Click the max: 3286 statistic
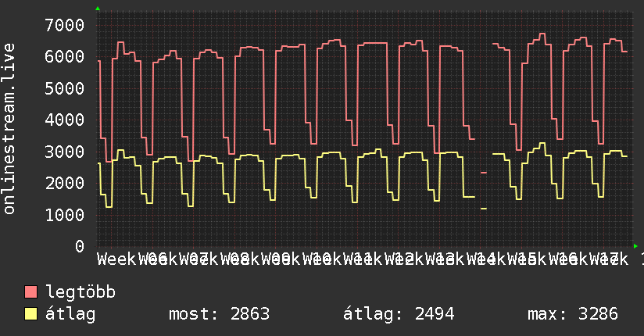 [573, 314]
